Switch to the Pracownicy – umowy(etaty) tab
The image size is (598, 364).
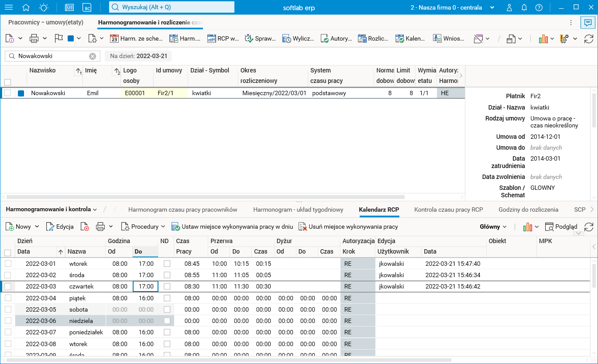(x=46, y=22)
